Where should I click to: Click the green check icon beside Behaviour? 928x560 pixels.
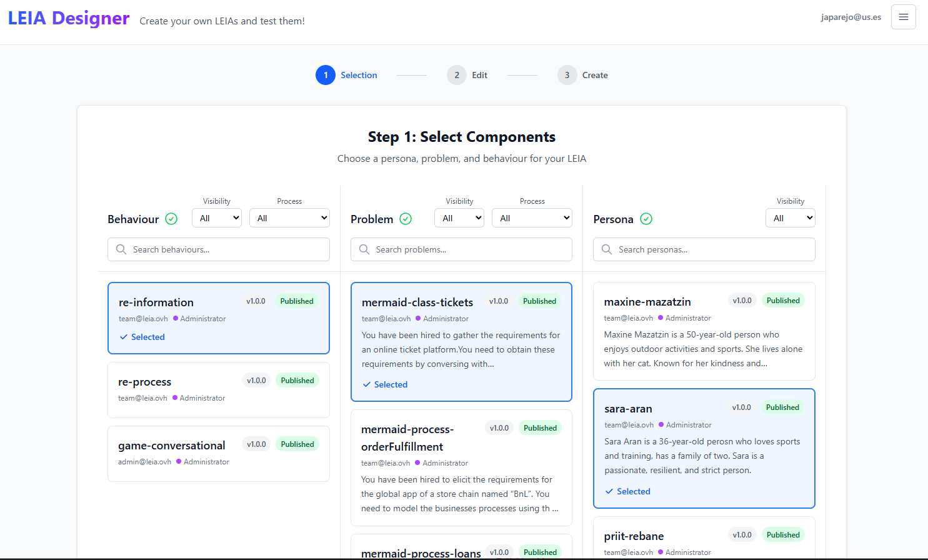(171, 219)
